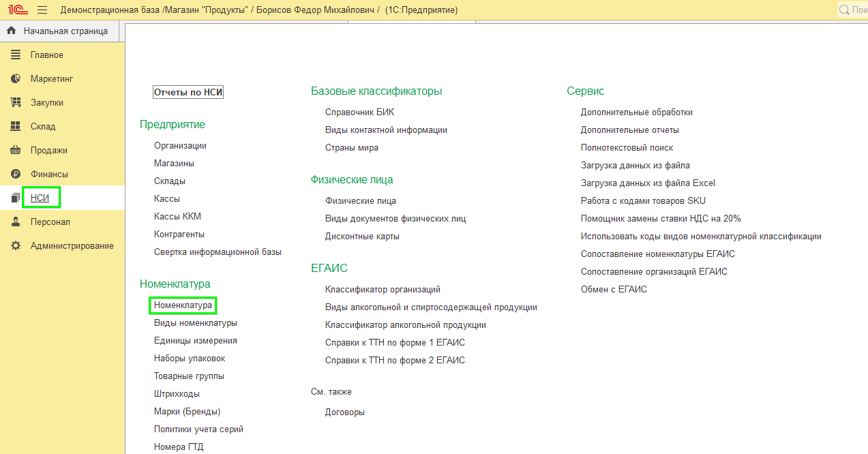The image size is (868, 454).
Task: Open Страны мира
Action: (352, 147)
